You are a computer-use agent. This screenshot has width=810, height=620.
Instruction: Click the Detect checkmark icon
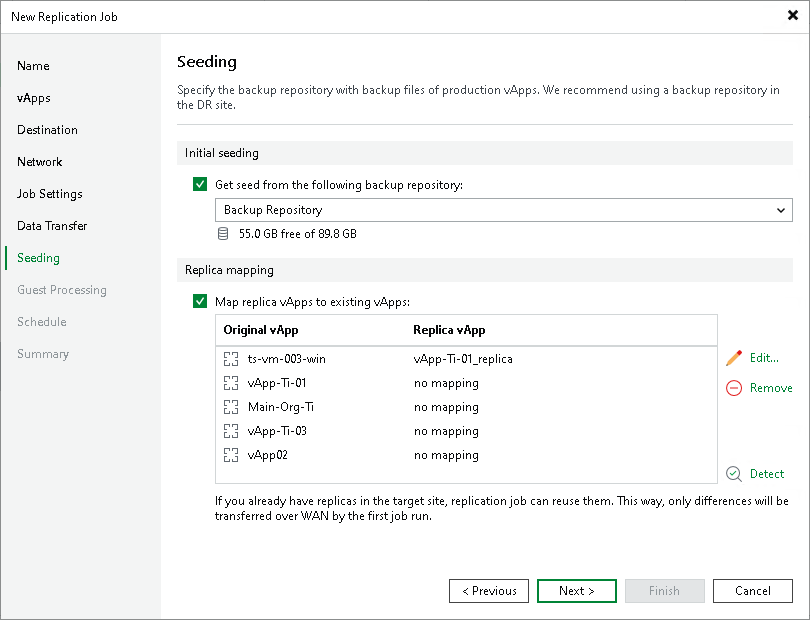click(731, 474)
